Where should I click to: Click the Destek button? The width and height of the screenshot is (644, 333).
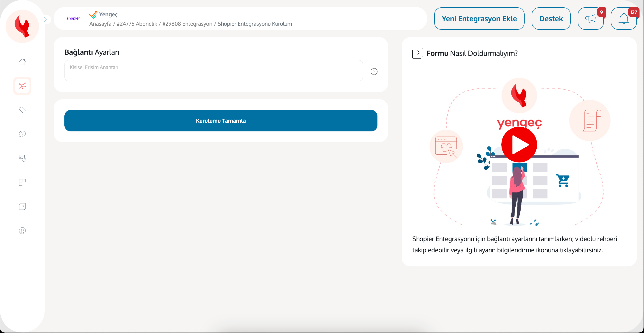[551, 19]
